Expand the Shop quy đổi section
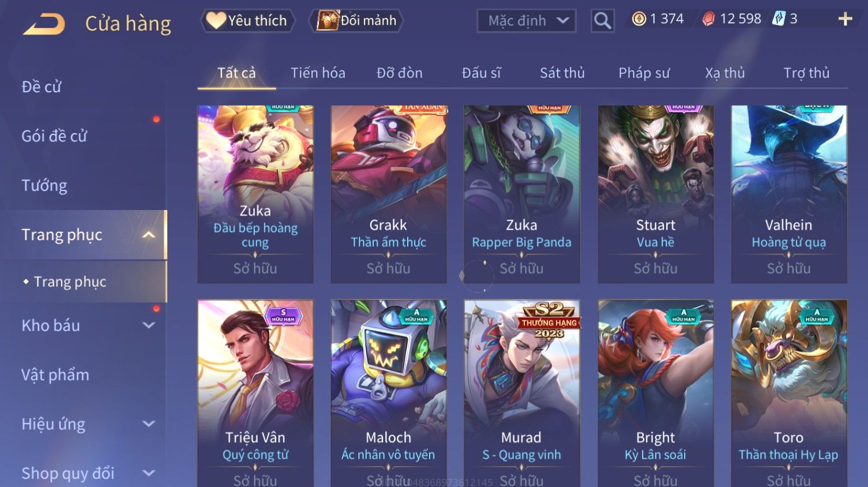This screenshot has height=487, width=868. pos(149,473)
